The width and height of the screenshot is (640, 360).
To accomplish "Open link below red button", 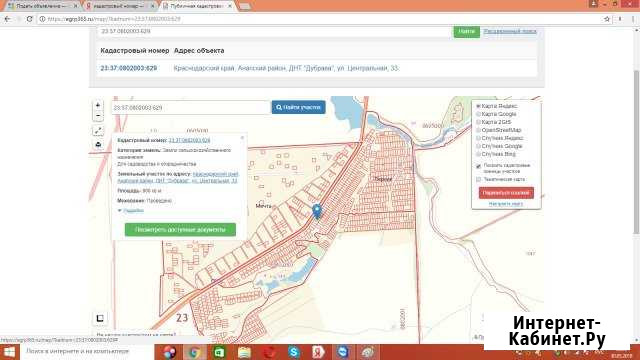I will click(506, 204).
